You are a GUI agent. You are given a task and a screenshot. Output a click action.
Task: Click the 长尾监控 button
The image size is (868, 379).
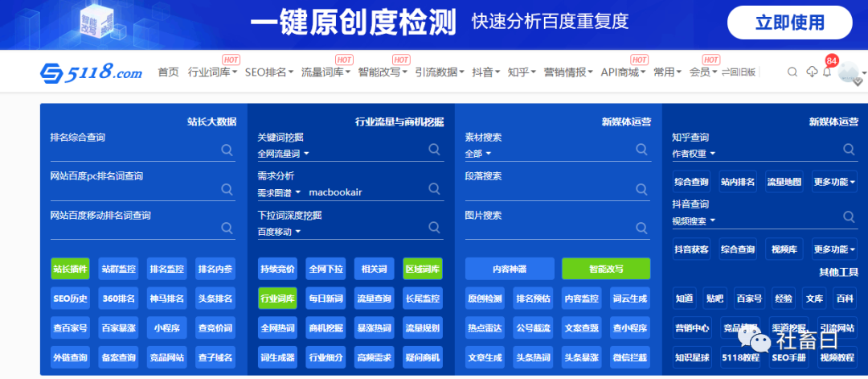tap(423, 298)
